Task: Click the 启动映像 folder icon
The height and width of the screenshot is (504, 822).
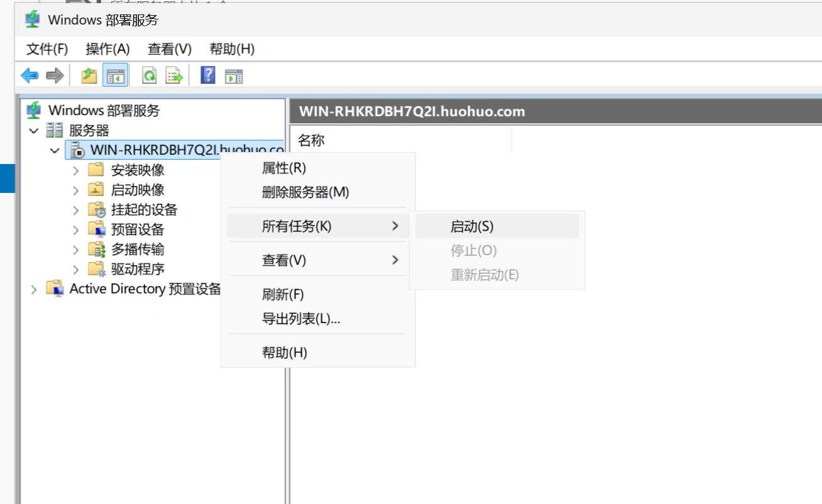Action: pos(96,190)
